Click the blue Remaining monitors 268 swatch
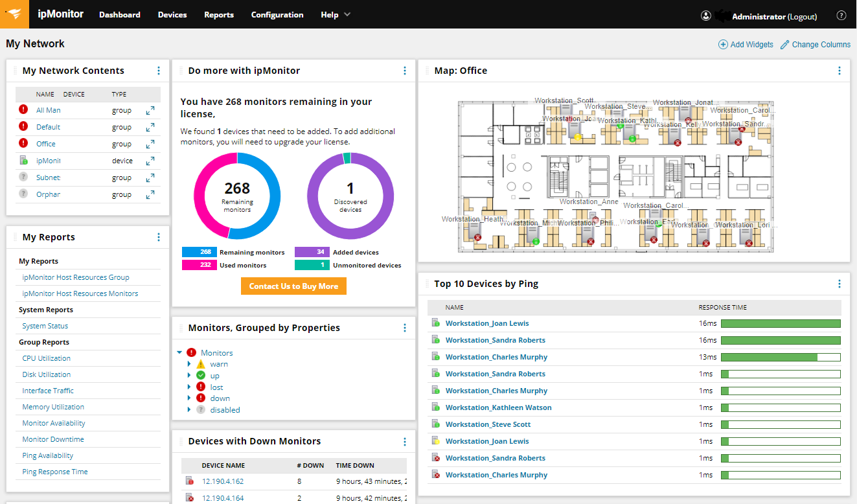This screenshot has height=504, width=857. coord(199,252)
